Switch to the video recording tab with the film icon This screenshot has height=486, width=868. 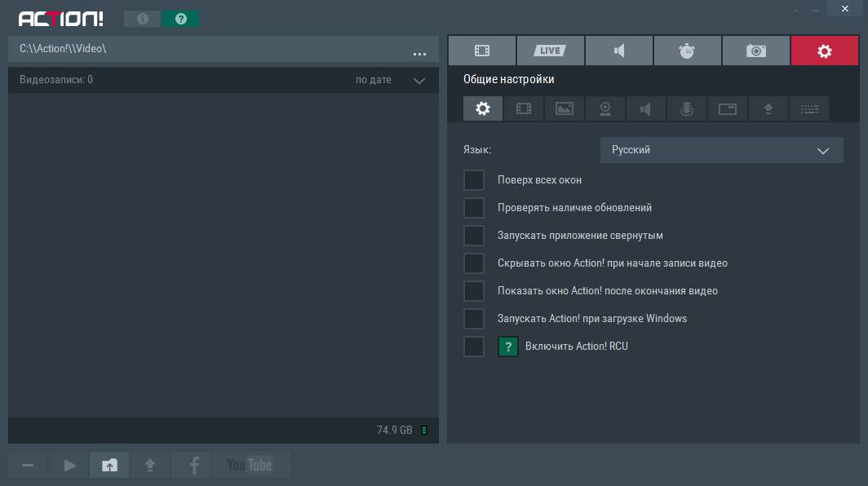(x=482, y=51)
